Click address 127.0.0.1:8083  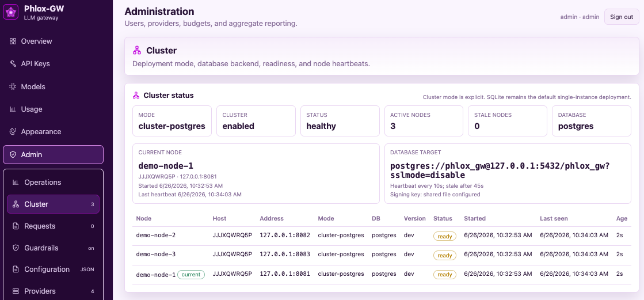pyautogui.click(x=285, y=255)
